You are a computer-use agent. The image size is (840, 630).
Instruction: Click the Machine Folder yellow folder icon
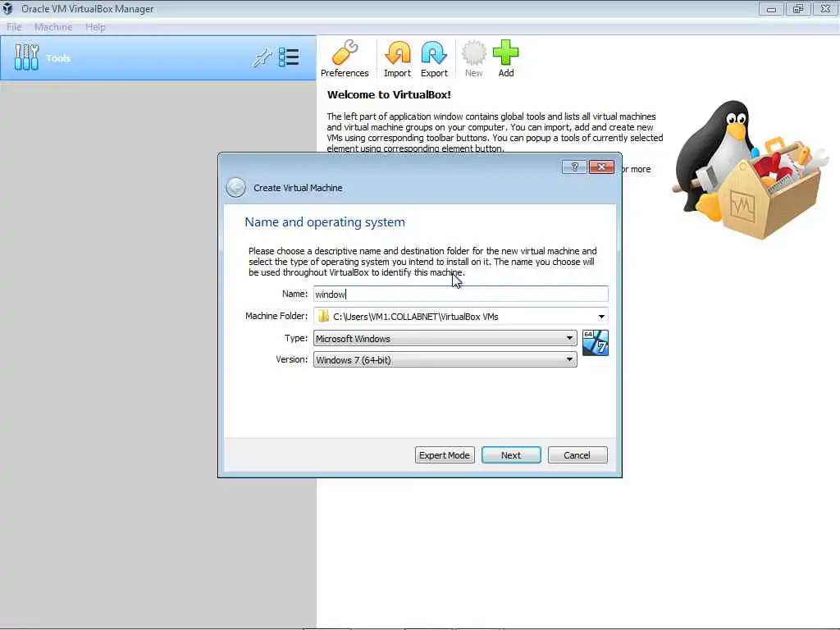point(323,316)
